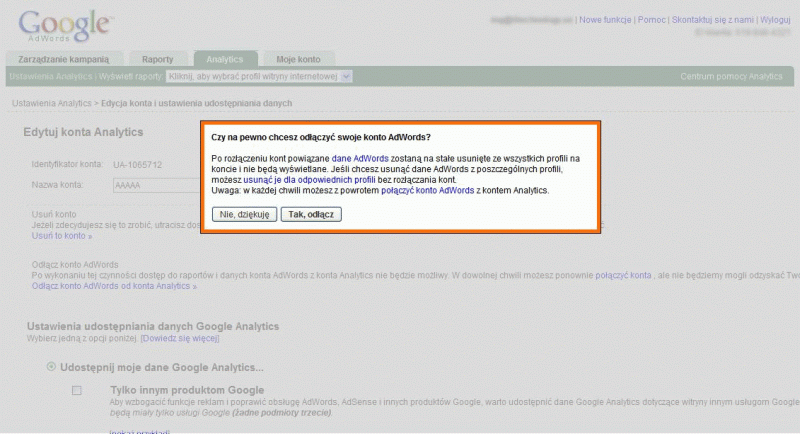800x434 pixels.
Task: Click the Google AdWords logo
Action: [x=65, y=26]
